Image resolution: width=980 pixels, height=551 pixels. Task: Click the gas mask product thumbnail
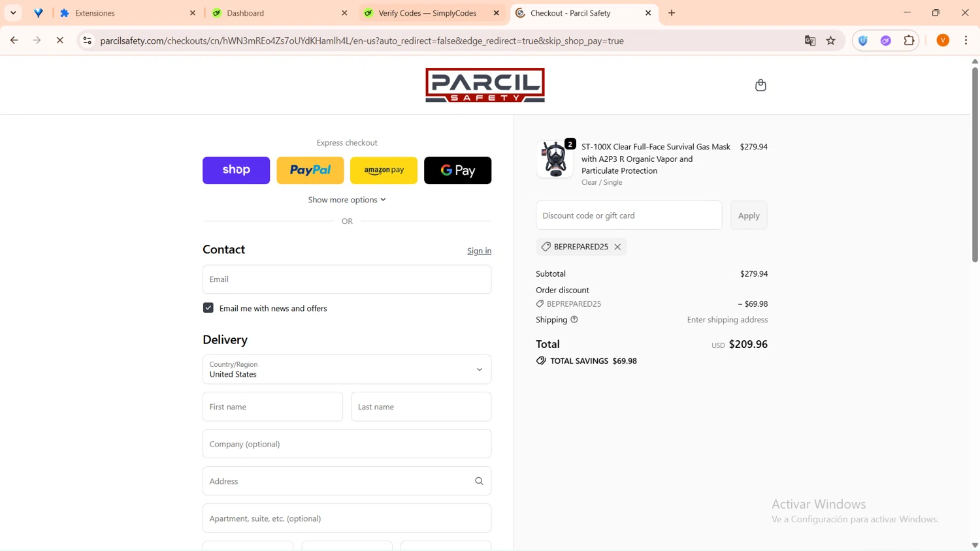(x=555, y=159)
